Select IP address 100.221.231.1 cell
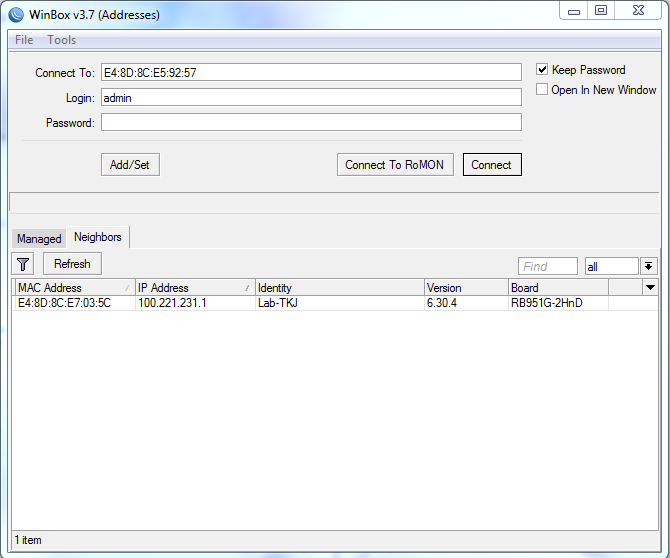Viewport: 670px width, 558px height. [195, 303]
